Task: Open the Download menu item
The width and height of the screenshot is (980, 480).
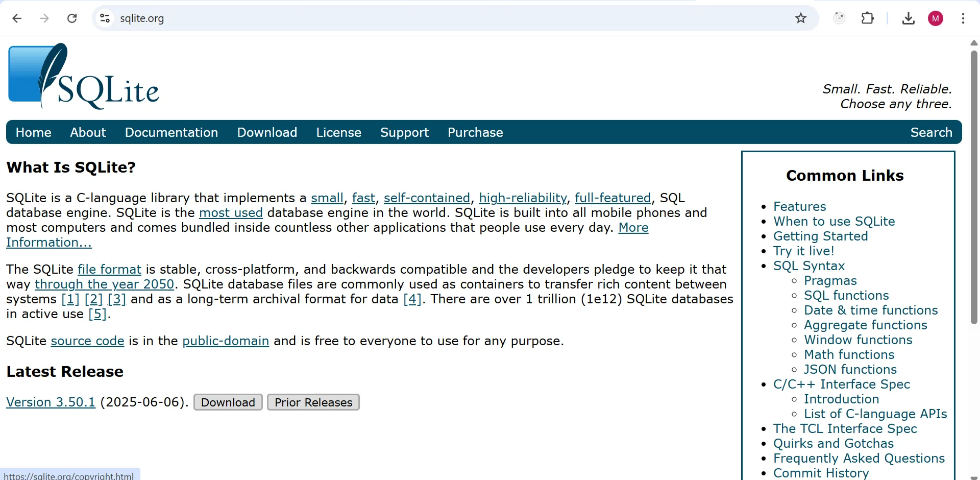Action: (267, 132)
